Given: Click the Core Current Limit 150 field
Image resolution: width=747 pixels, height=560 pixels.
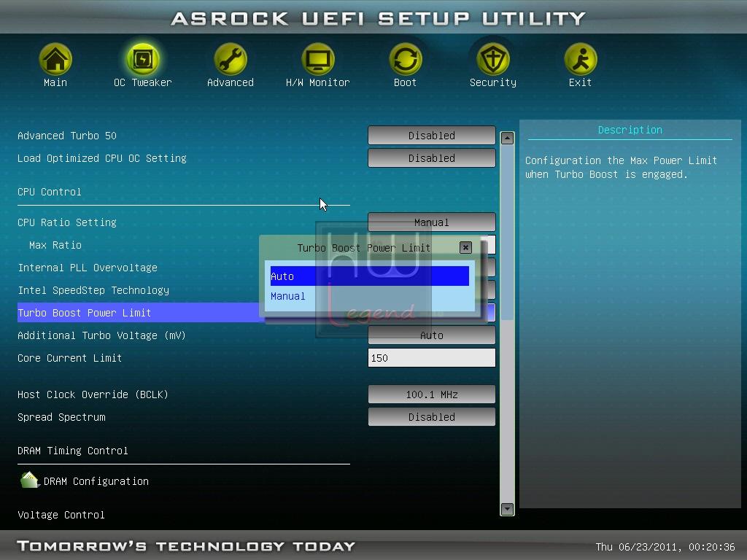Looking at the screenshot, I should 432,357.
